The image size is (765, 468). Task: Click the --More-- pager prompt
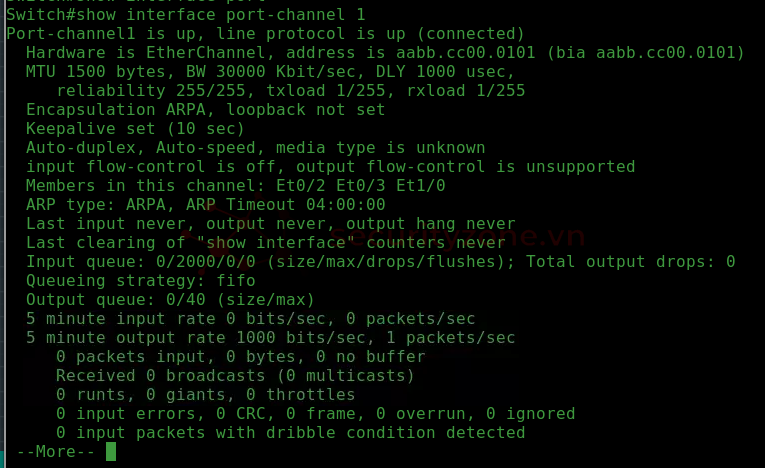point(56,451)
